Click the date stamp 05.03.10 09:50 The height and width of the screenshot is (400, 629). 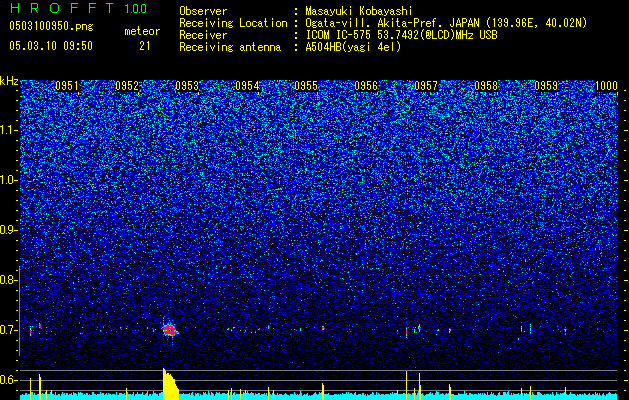click(51, 46)
